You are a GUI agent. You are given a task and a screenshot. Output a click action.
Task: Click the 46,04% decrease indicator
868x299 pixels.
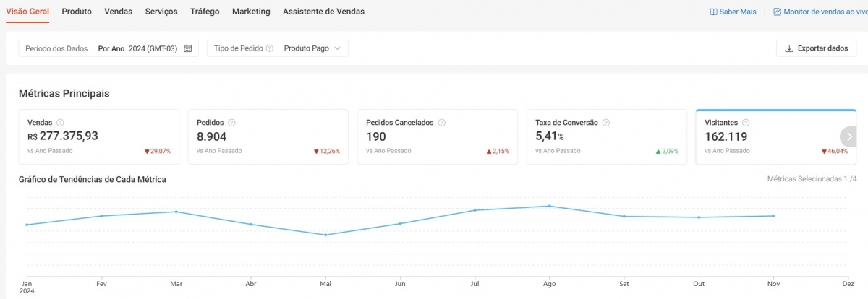pos(835,152)
